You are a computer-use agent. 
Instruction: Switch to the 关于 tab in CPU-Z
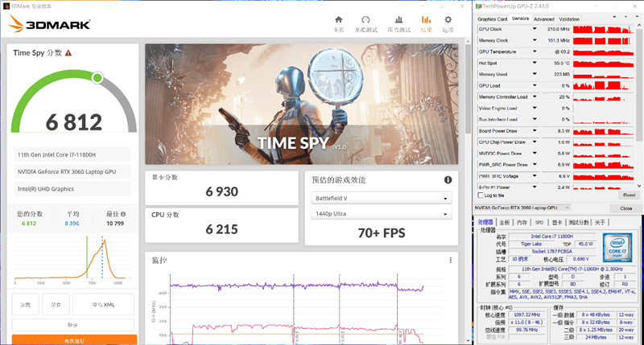tap(600, 222)
